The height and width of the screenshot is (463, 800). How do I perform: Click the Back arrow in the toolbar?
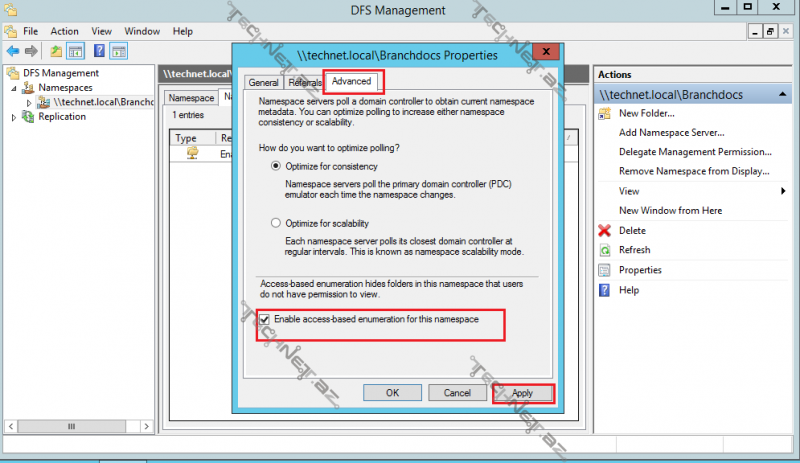[x=12, y=51]
